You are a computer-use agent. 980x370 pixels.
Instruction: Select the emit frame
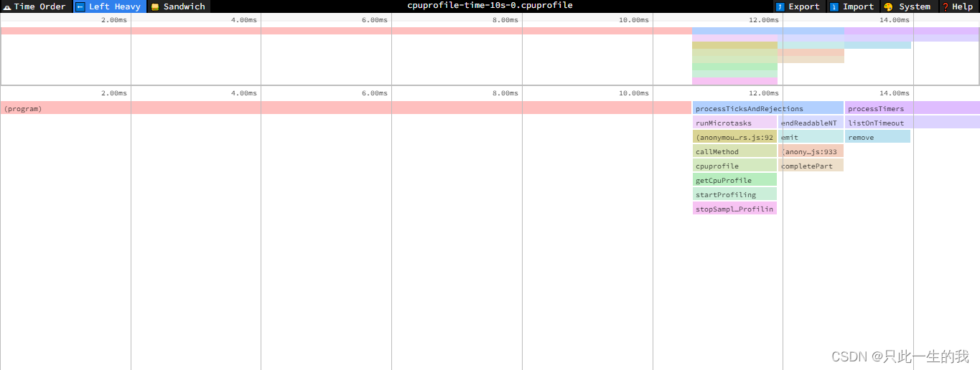(x=811, y=137)
